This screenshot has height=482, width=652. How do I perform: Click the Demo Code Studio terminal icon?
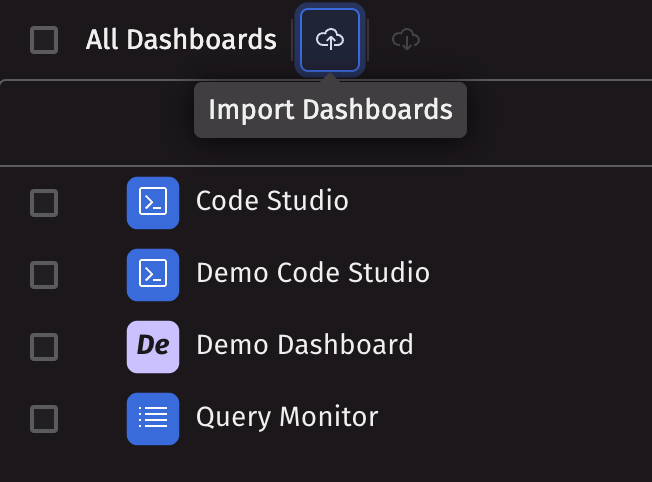(153, 274)
